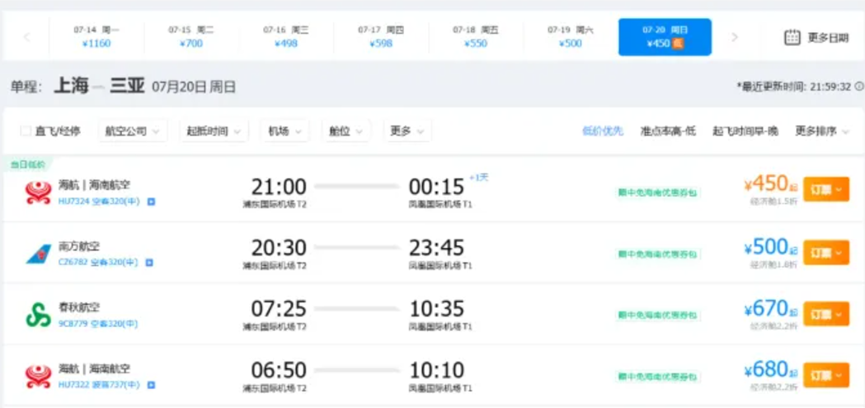
Task: Click info icon beside CZ6782 aircraft
Action: (x=149, y=263)
